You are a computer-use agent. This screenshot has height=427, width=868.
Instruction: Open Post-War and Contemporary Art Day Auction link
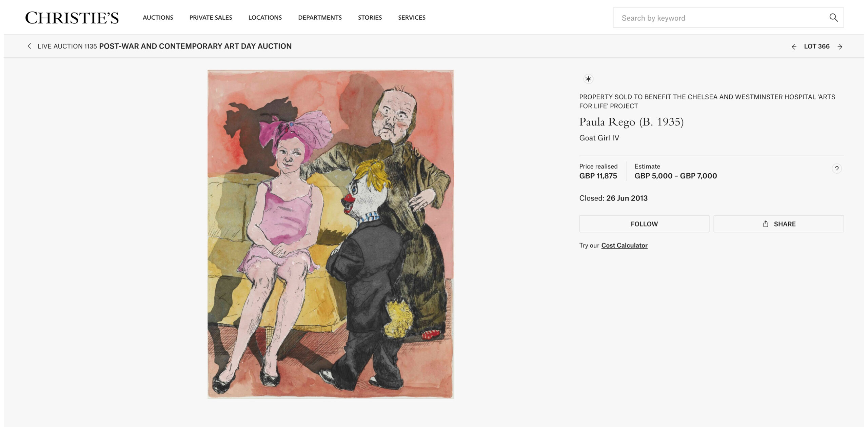(x=195, y=46)
